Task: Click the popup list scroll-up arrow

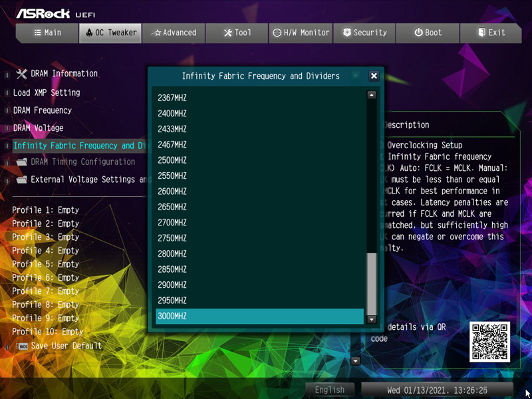Action: tap(372, 95)
